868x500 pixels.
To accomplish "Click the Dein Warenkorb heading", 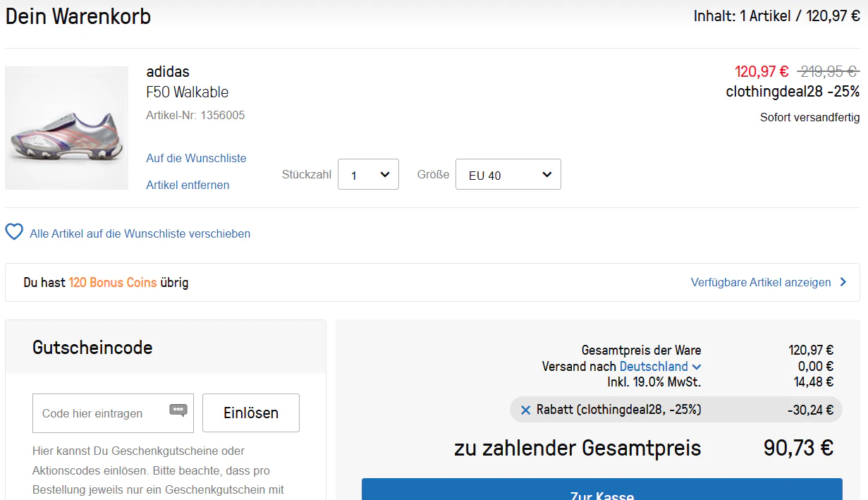I will pos(78,16).
